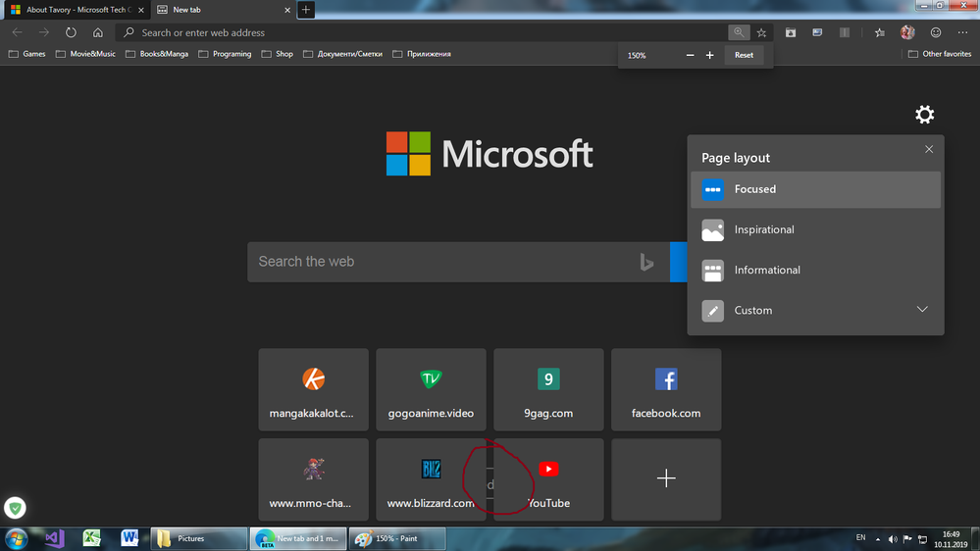Send feedback with the smiley icon

[x=936, y=32]
